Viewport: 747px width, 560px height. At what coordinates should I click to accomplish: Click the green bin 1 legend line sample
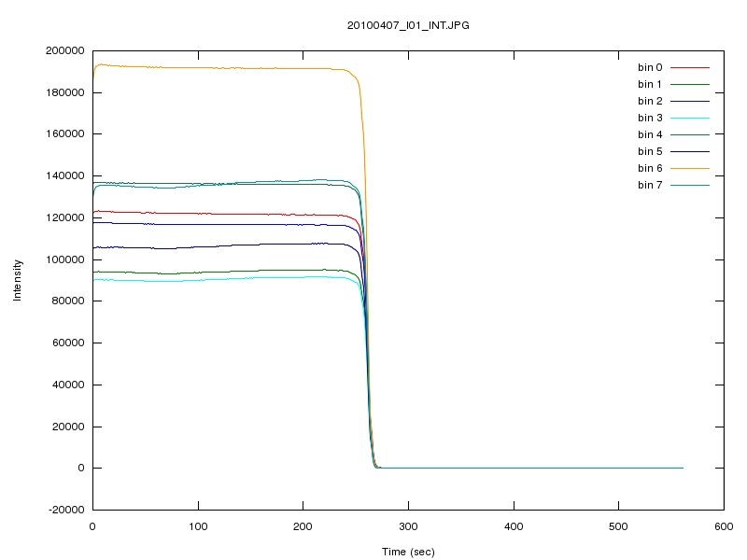pyautogui.click(x=690, y=84)
